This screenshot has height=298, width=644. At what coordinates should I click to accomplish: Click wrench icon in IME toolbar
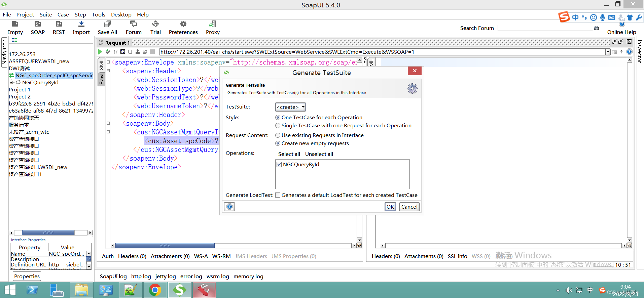pyautogui.click(x=639, y=17)
